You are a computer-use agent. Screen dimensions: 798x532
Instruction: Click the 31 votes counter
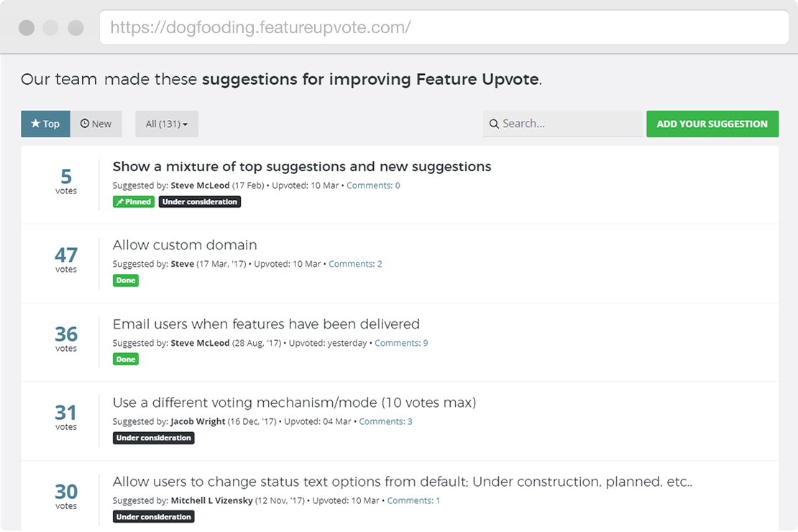(x=66, y=416)
